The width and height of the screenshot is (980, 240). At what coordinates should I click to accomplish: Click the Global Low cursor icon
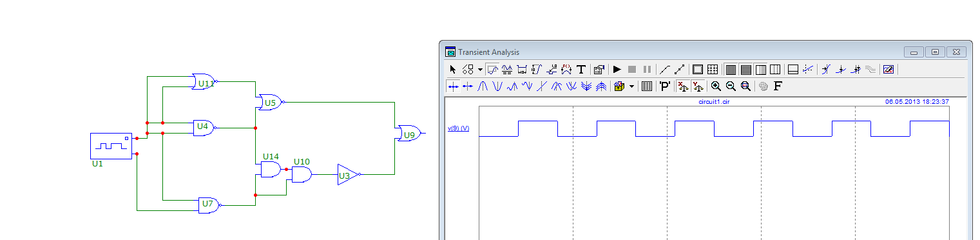coord(572,86)
